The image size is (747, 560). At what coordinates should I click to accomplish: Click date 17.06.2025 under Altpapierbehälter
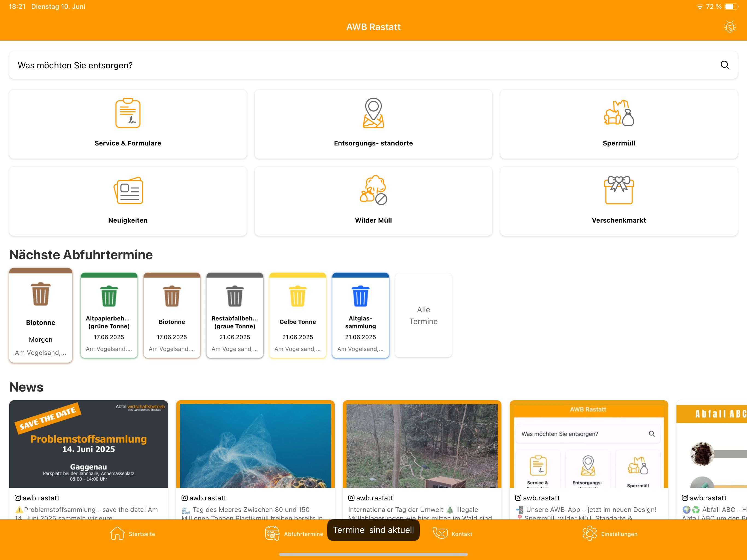pos(109,337)
